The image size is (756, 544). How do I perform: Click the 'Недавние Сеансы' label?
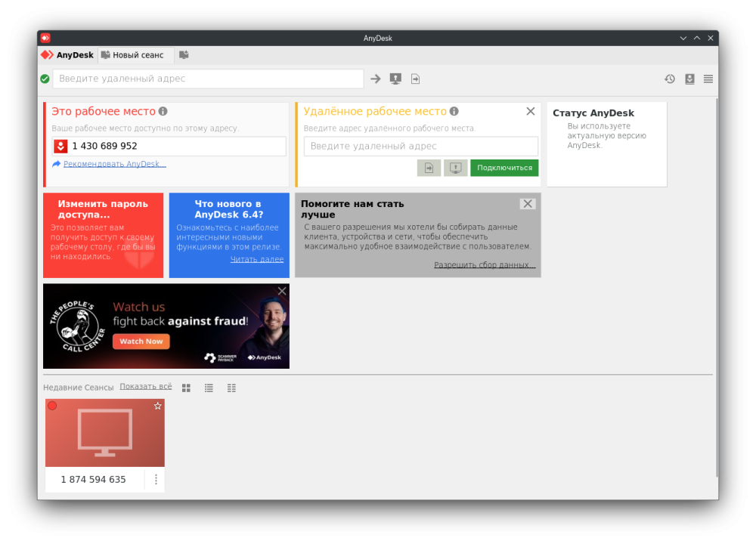click(78, 388)
